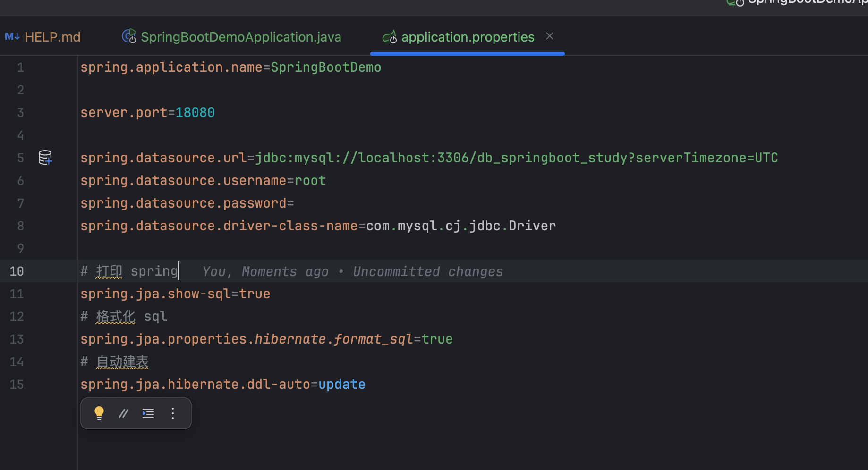868x470 pixels.
Task: Click the update value on line 15
Action: pyautogui.click(x=342, y=385)
